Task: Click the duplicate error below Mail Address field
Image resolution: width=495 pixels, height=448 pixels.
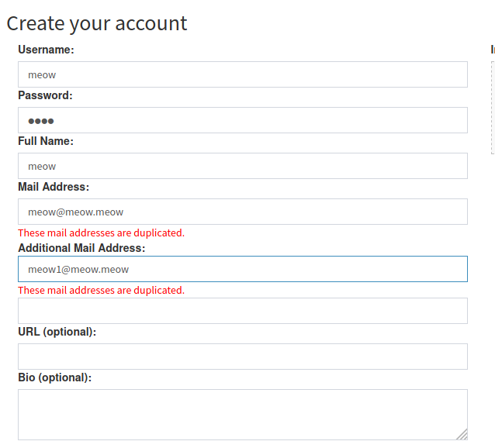Action: [x=101, y=233]
